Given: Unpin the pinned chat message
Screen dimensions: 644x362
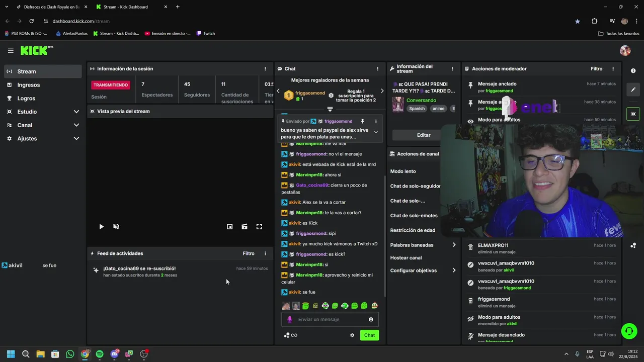Looking at the screenshot, I should point(362,121).
